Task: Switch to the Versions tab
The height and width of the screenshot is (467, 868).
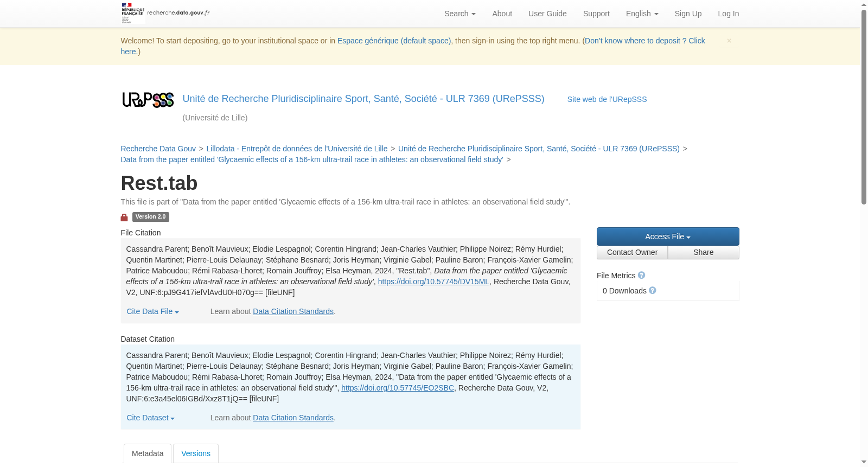Action: [196, 453]
